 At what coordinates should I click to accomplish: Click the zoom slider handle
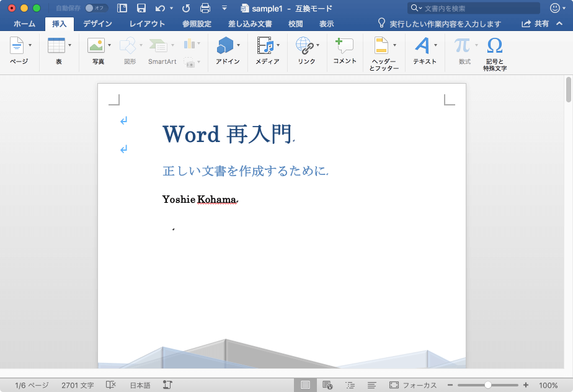tap(488, 385)
